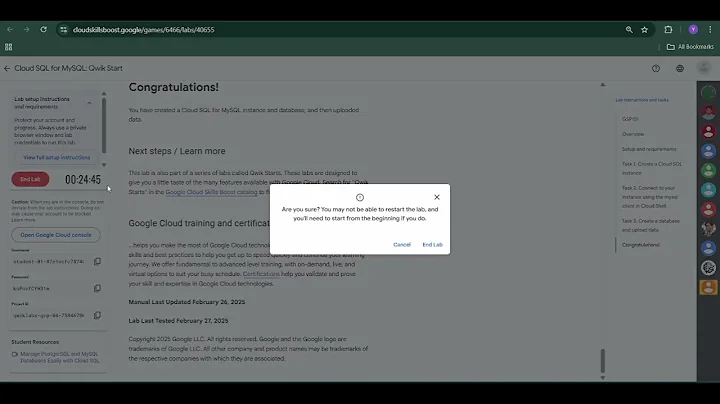720x404 pixels.
Task: Open the All Bookmarks folder
Action: [690, 47]
